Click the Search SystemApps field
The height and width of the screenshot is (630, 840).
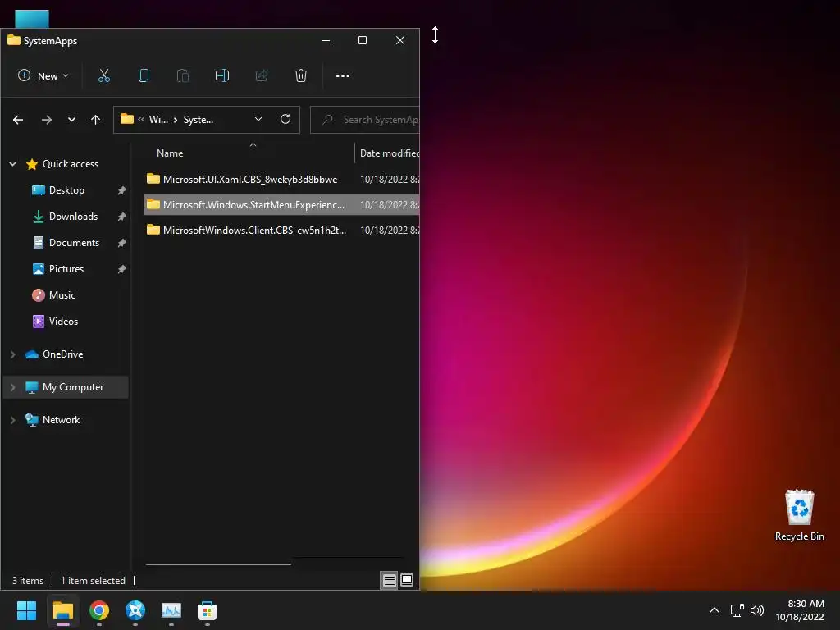point(365,120)
